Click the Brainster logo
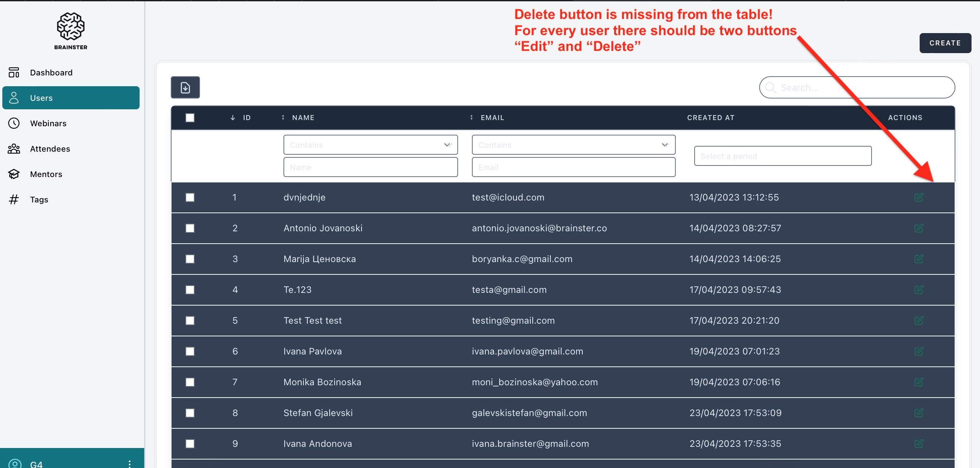Image resolution: width=980 pixels, height=468 pixels. point(71,31)
